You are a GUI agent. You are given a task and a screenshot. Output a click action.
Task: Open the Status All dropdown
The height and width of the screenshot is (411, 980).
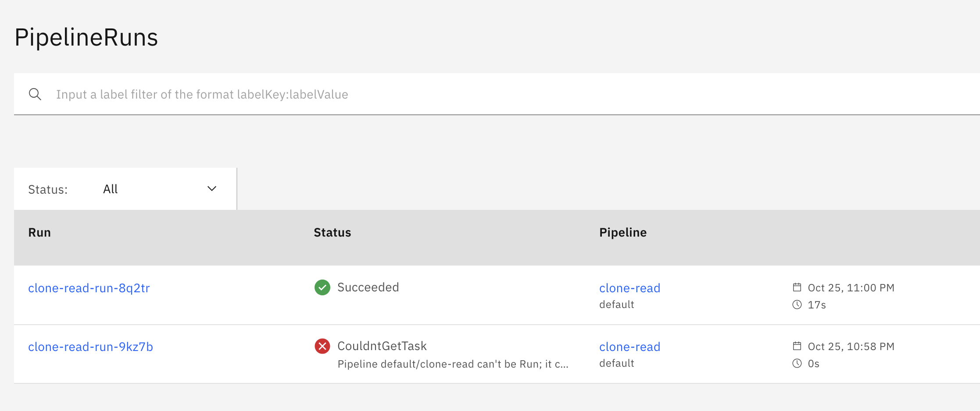125,189
